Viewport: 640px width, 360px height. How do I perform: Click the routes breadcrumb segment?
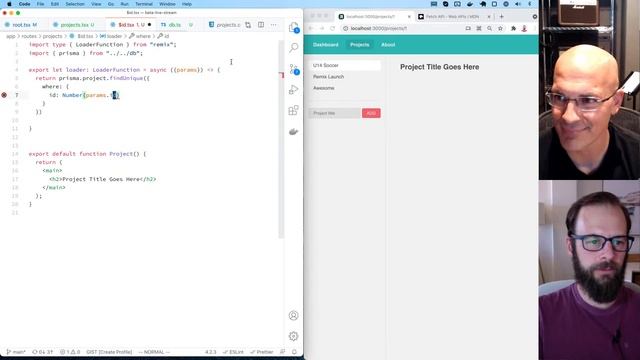tap(29, 36)
